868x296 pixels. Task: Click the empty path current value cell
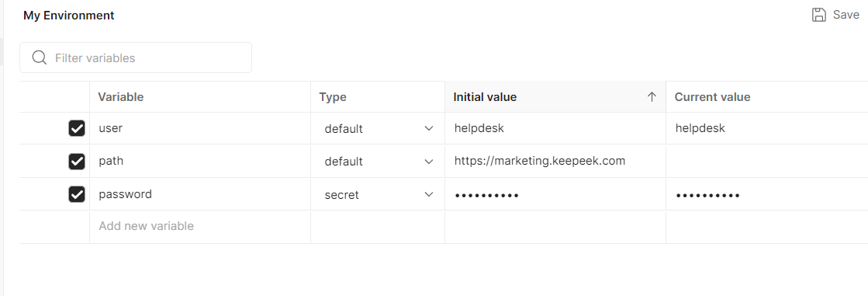pyautogui.click(x=766, y=162)
